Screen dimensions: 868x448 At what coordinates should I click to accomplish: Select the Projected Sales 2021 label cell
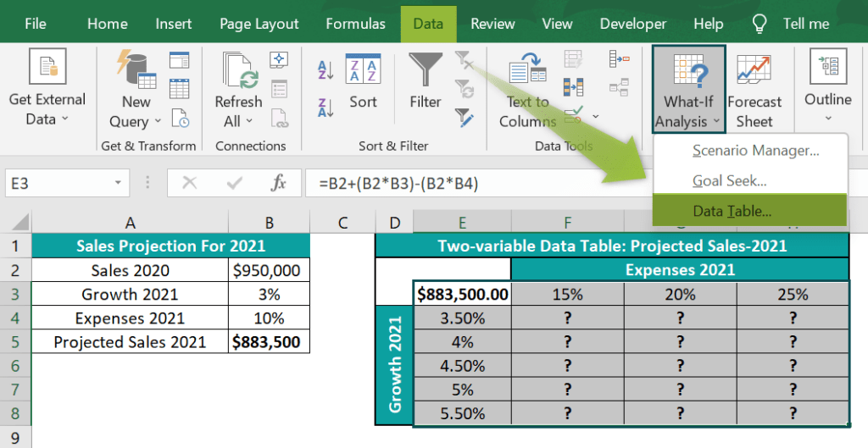(x=130, y=342)
